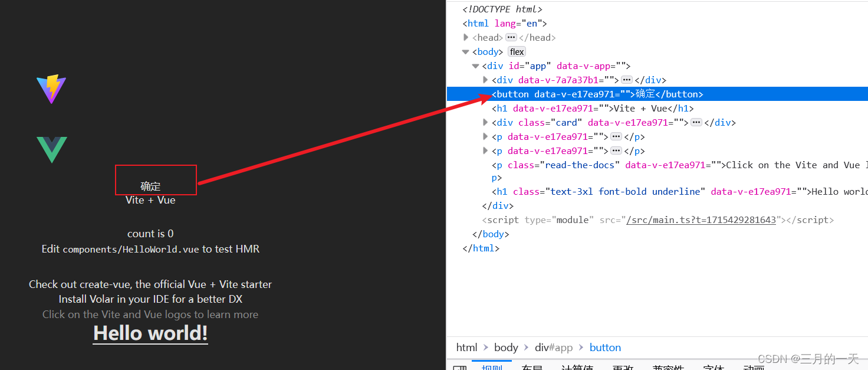Click the Vite lightning logo

51,89
